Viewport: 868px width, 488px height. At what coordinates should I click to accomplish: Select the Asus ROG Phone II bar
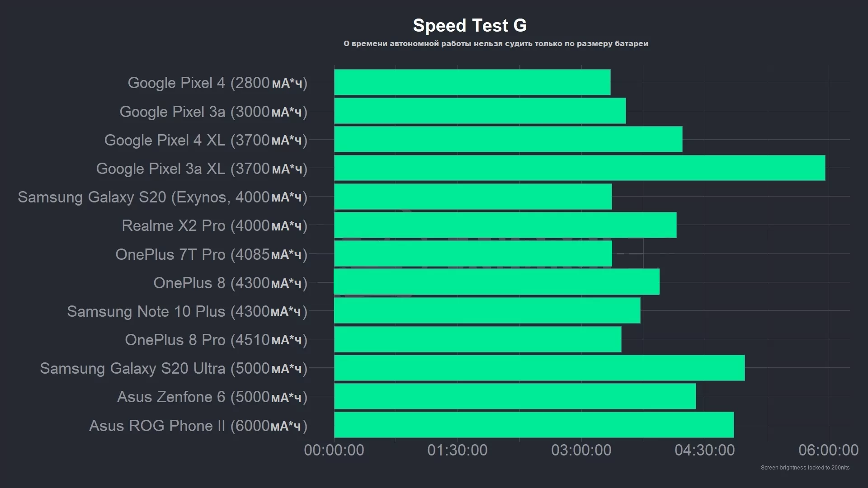pyautogui.click(x=534, y=425)
